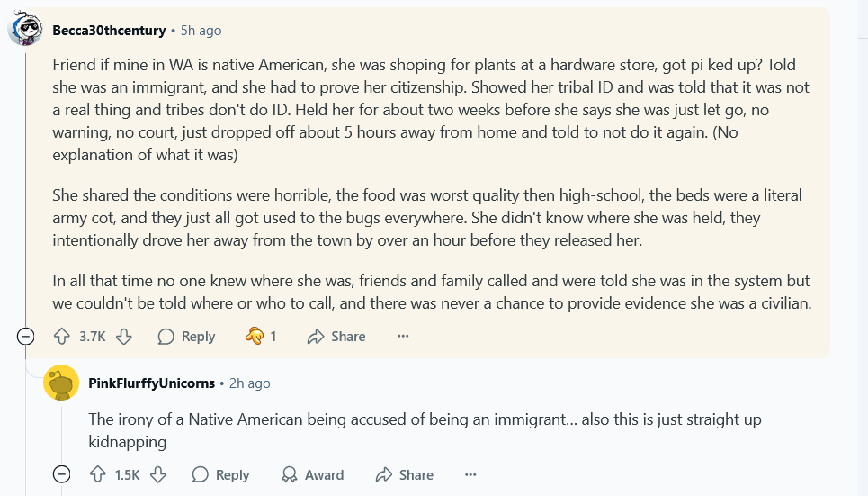Click the '2h ago' timestamp permalink

(250, 383)
